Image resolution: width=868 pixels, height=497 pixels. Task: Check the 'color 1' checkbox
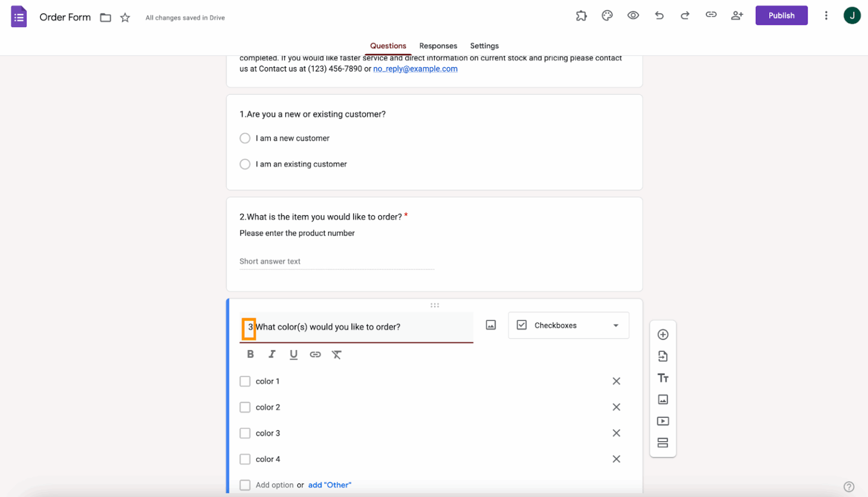click(245, 381)
